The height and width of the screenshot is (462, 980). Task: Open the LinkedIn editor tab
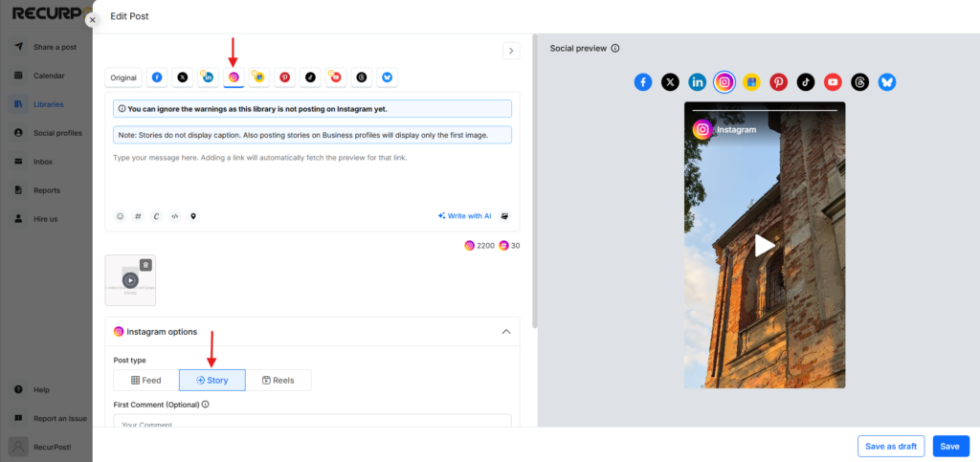coord(208,77)
